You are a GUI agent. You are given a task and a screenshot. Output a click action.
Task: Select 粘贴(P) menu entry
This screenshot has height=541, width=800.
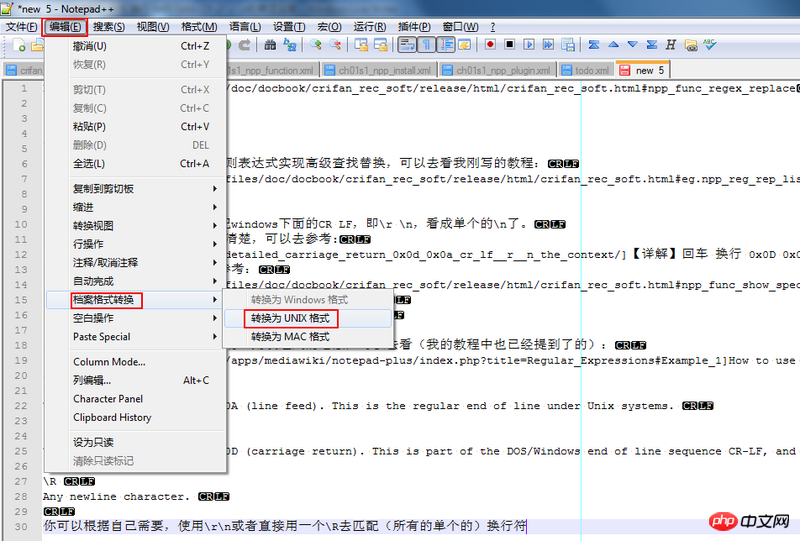click(136, 127)
